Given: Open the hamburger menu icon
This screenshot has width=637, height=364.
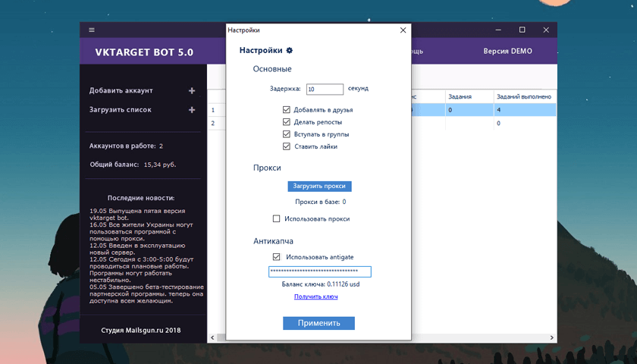Looking at the screenshot, I should (x=92, y=30).
